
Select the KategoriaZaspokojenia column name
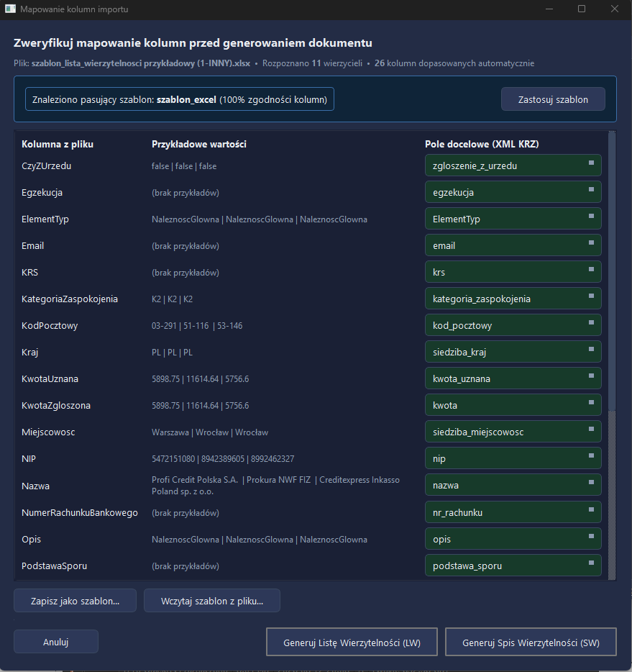(x=69, y=299)
